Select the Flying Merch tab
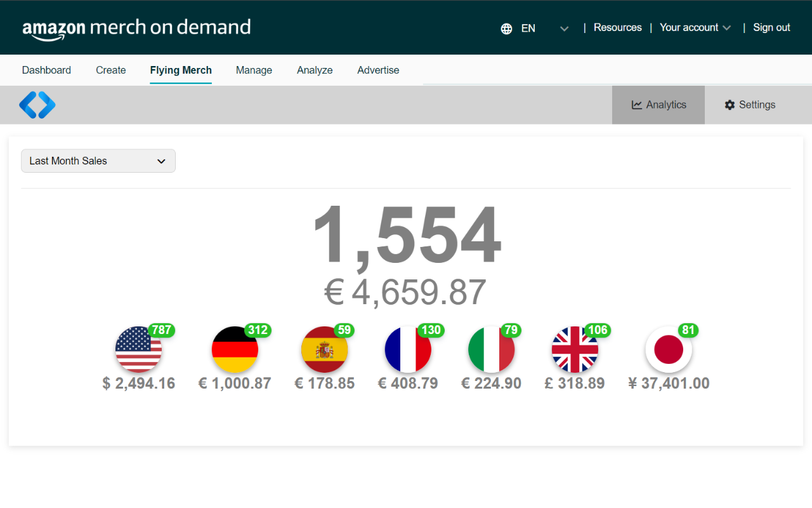Screen dimensions: 812x508 (181, 70)
